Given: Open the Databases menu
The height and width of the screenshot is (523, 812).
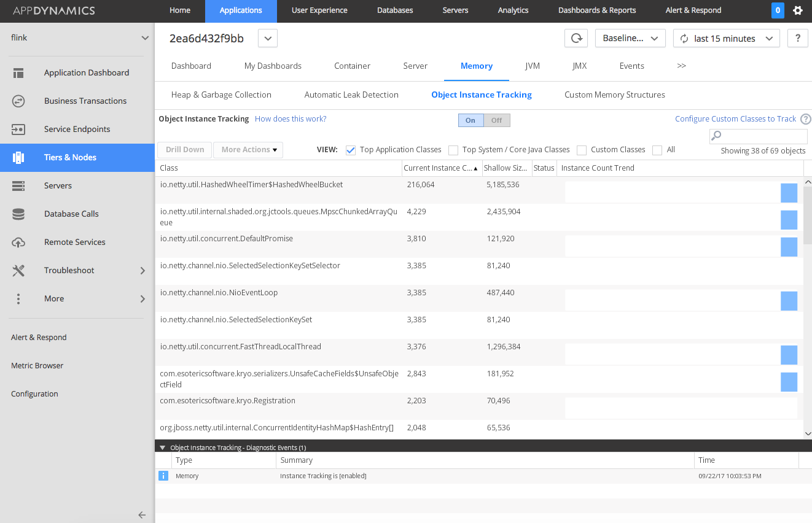Looking at the screenshot, I should (x=395, y=10).
